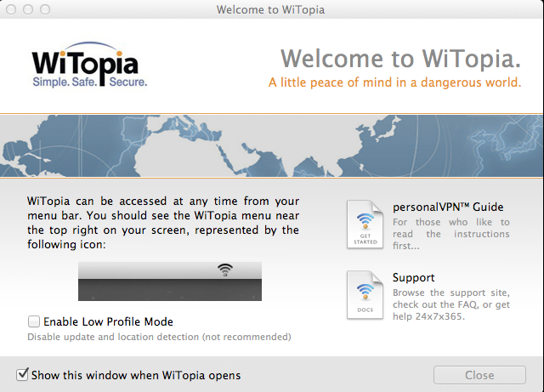The height and width of the screenshot is (392, 544).
Task: Click the red window close light
Action: click(x=11, y=9)
